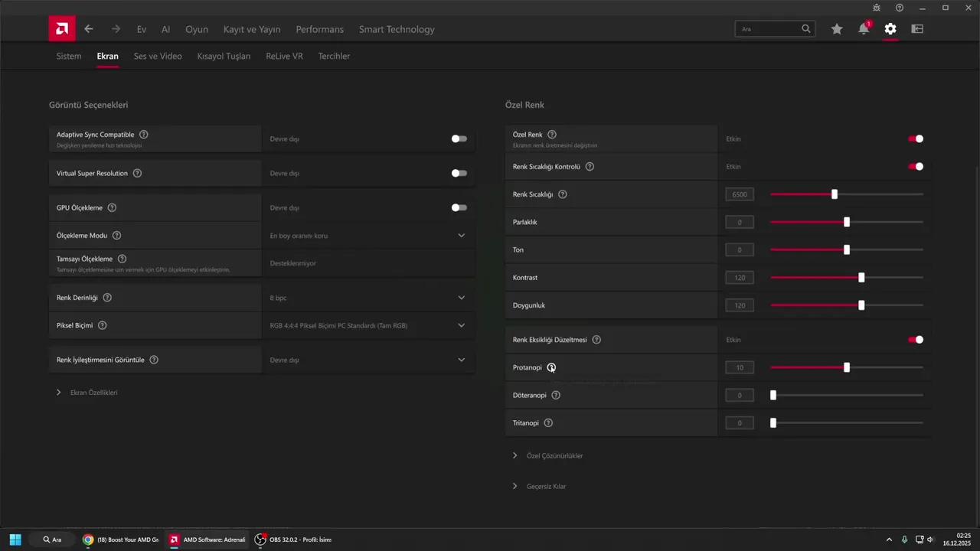The width and height of the screenshot is (980, 551).
Task: Show help for Renk Sıcaklığı Kontrolü
Action: pos(590,166)
